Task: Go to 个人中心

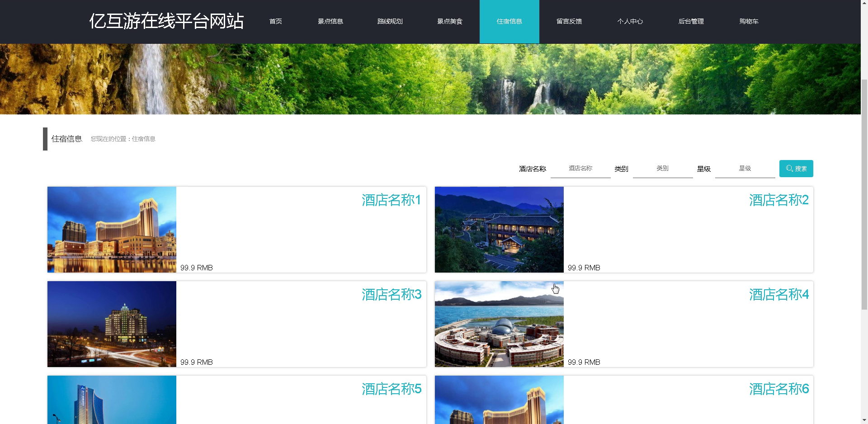Action: pos(630,21)
